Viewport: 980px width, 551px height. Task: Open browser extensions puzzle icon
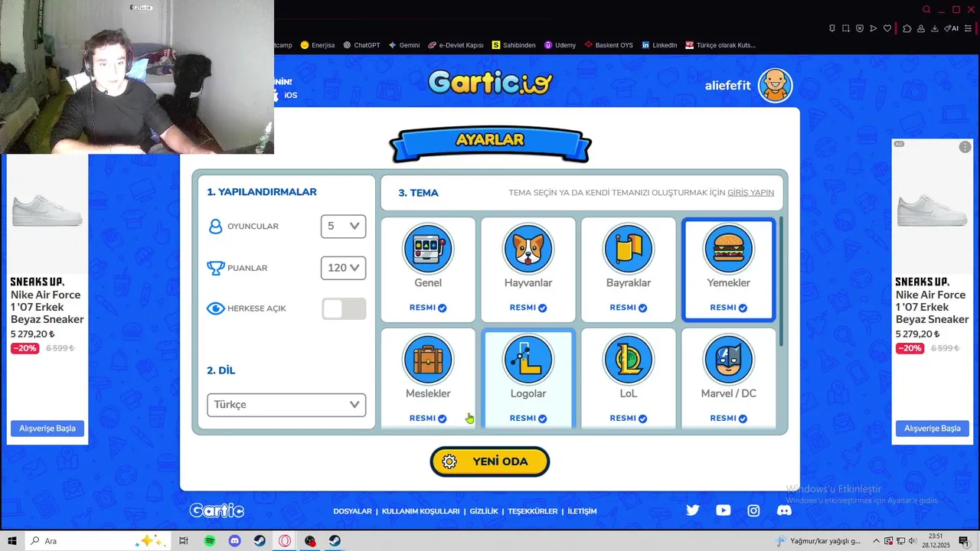[x=907, y=28]
